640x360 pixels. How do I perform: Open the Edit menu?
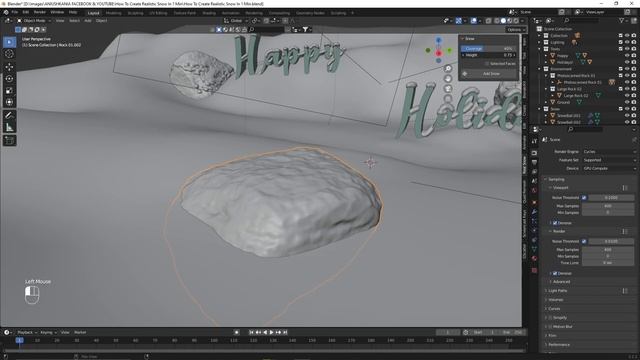[x=26, y=12]
